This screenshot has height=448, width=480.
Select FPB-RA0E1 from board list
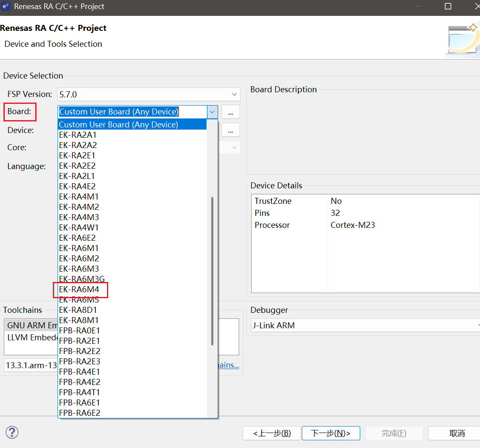132,331
